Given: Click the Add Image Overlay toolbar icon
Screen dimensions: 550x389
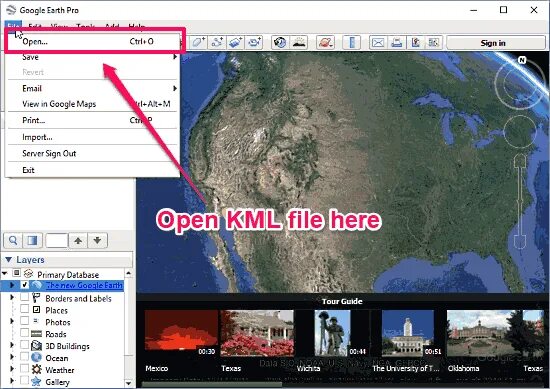Looking at the screenshot, I should point(235,42).
